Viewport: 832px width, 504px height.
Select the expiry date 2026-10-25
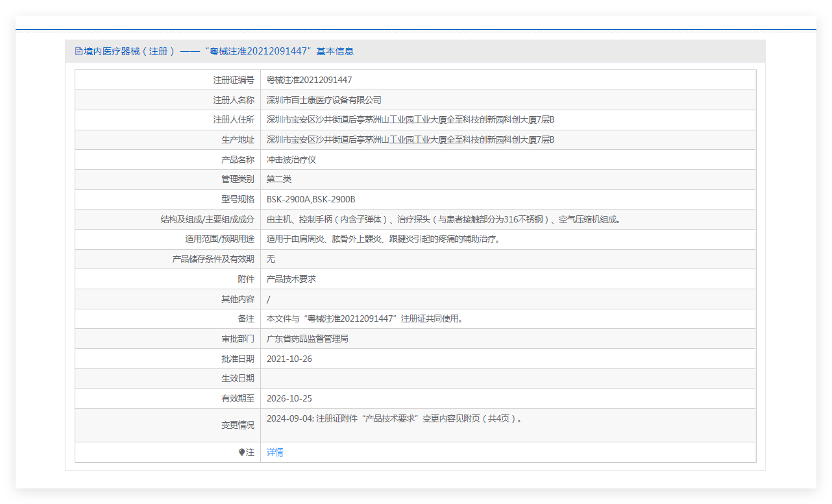click(289, 398)
